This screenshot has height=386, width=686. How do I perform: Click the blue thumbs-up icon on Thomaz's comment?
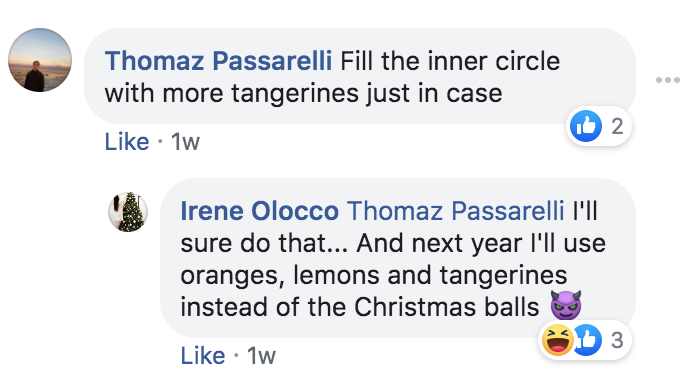(586, 126)
